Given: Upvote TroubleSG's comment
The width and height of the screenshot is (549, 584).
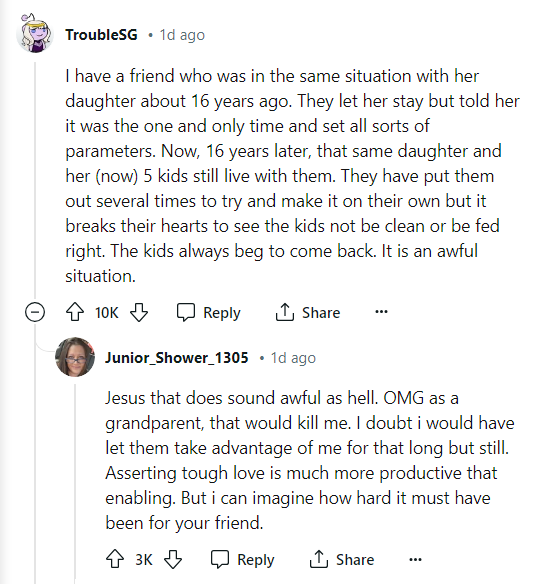Looking at the screenshot, I should click(x=75, y=312).
